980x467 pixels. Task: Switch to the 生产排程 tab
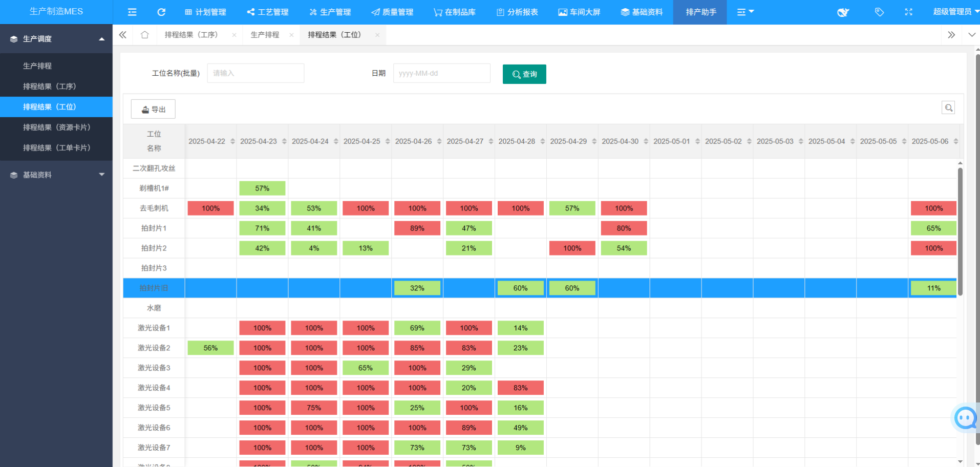point(265,35)
